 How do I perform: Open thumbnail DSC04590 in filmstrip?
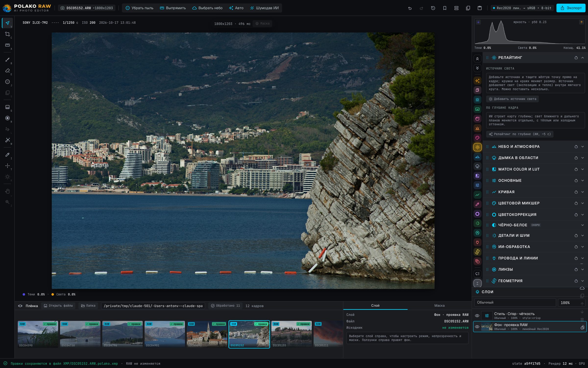click(38, 334)
